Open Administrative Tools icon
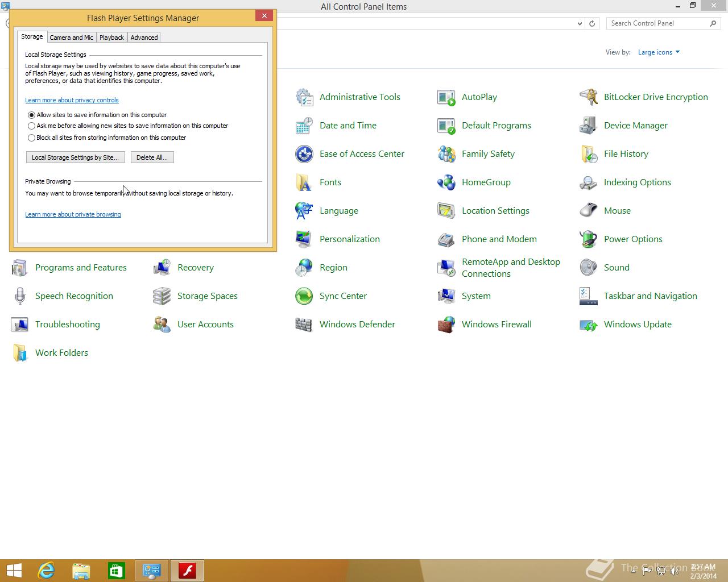The image size is (728, 582). click(x=304, y=97)
